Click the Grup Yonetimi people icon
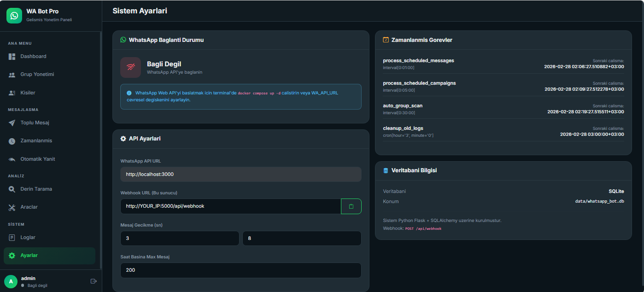 (x=12, y=75)
